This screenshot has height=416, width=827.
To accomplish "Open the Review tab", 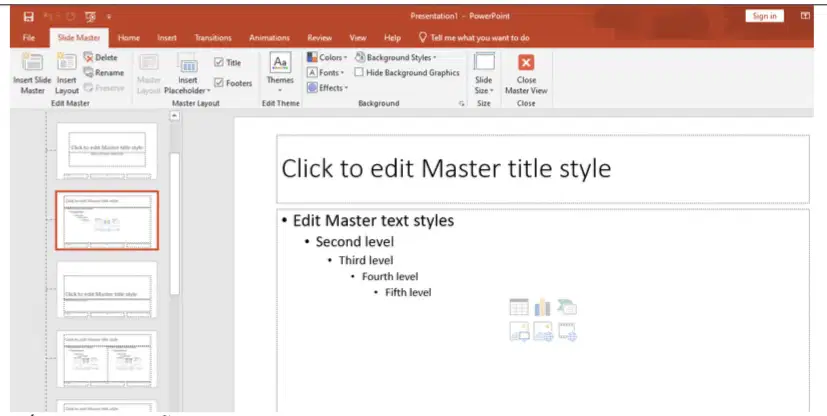I will click(320, 38).
